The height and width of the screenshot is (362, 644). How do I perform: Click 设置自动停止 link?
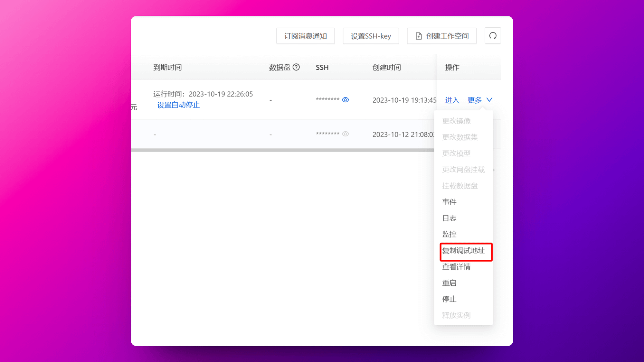pyautogui.click(x=178, y=105)
